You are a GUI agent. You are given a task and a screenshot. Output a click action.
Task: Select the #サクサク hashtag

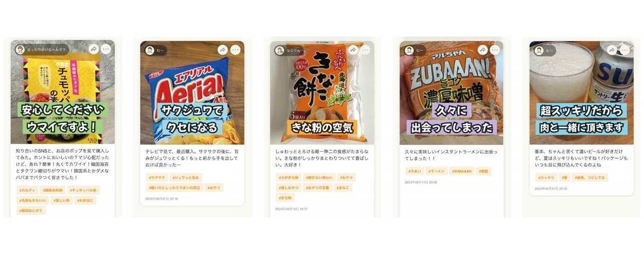pyautogui.click(x=157, y=177)
